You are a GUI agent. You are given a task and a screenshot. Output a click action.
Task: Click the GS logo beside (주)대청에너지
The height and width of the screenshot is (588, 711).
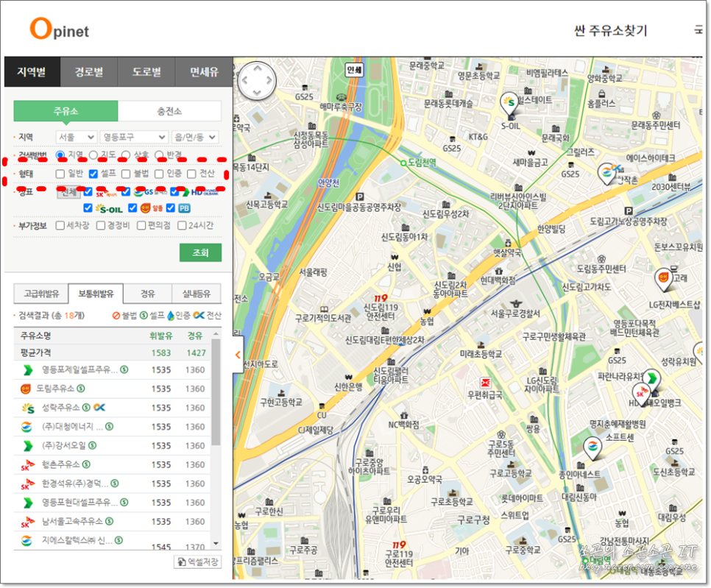pos(26,427)
